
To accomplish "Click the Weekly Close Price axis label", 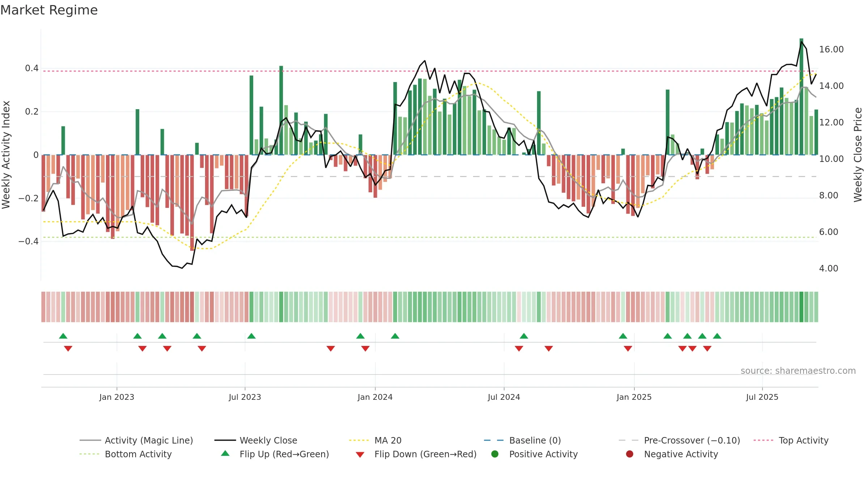I will [858, 155].
